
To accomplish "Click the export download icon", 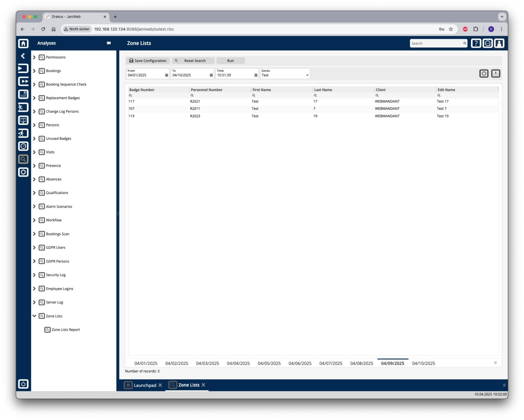I will tap(496, 74).
